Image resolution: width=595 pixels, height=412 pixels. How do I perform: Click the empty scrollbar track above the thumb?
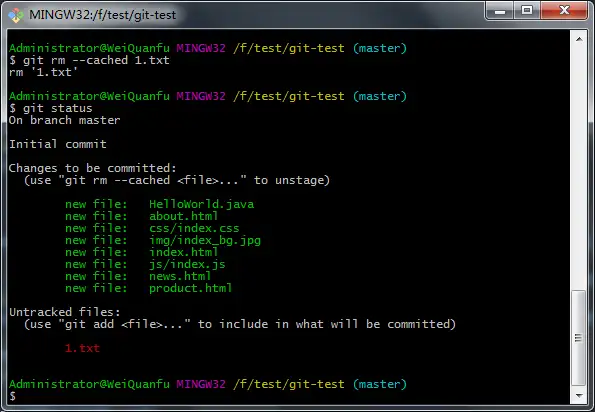pyautogui.click(x=579, y=167)
